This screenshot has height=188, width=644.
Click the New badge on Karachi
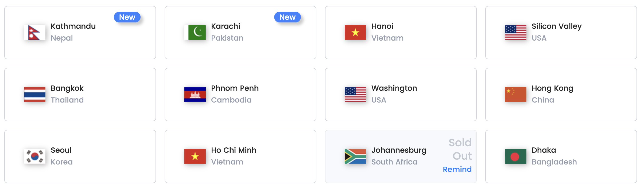click(x=288, y=17)
